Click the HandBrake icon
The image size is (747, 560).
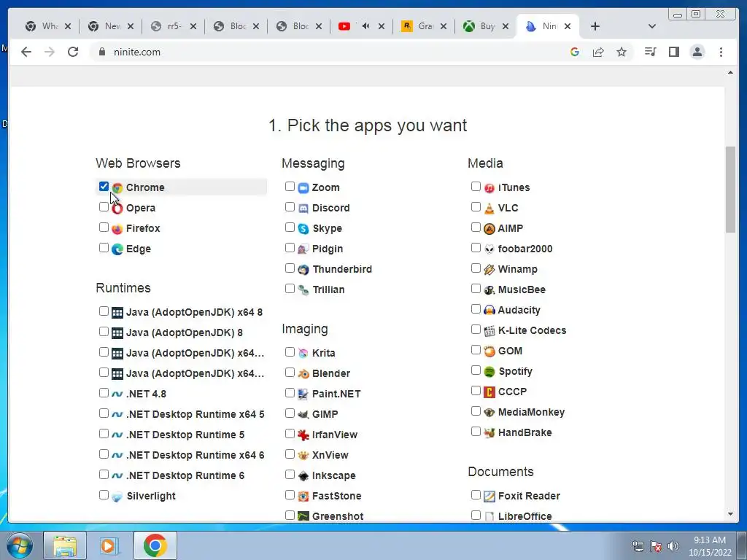pos(489,433)
